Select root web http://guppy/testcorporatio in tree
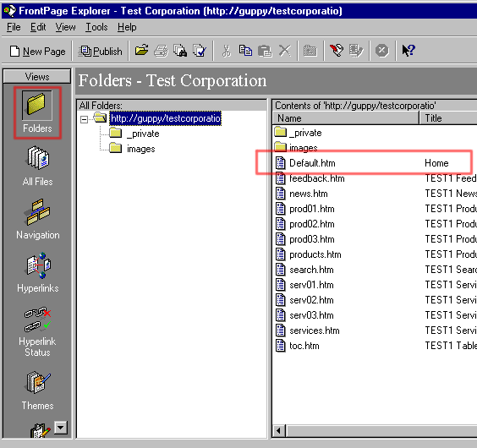 coord(166,118)
